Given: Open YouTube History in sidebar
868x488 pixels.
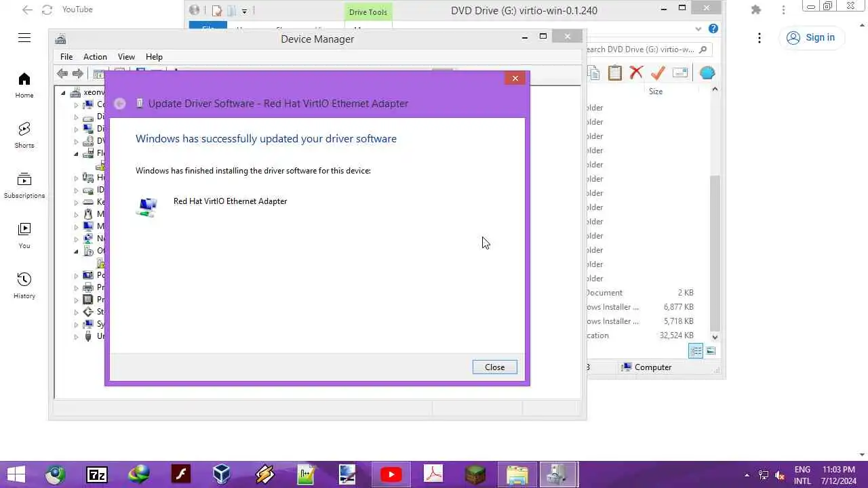Looking at the screenshot, I should click(24, 286).
